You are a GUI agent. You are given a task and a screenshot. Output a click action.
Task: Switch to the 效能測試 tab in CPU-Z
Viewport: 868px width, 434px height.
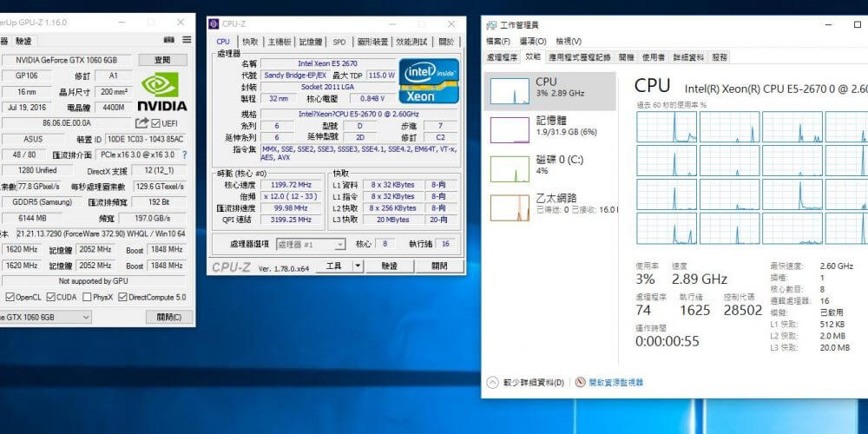coord(411,42)
